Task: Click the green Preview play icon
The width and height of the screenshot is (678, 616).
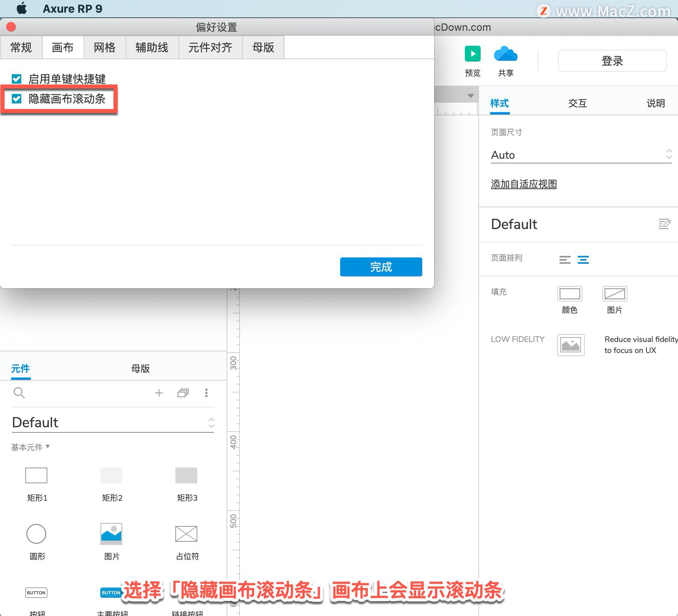Action: [x=472, y=54]
